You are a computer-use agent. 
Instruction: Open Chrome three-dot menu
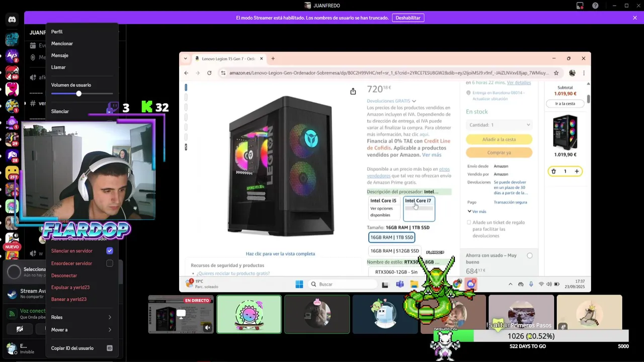pyautogui.click(x=584, y=73)
